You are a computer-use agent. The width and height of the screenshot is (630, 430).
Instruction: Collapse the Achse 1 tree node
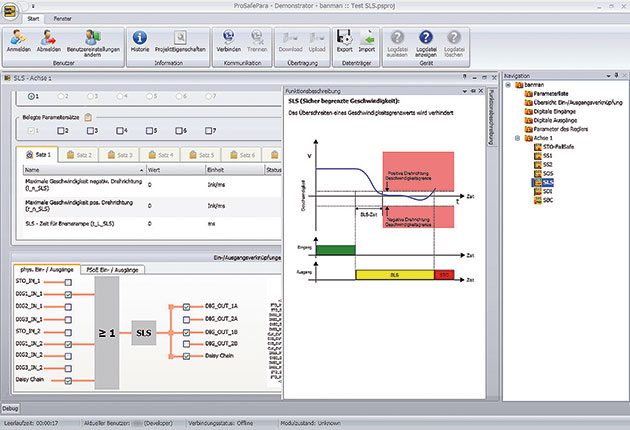click(517, 138)
